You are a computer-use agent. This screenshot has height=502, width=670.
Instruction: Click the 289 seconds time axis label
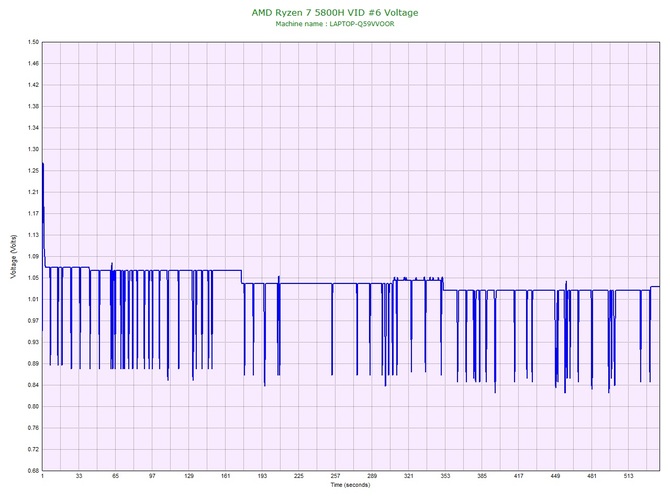pyautogui.click(x=372, y=476)
